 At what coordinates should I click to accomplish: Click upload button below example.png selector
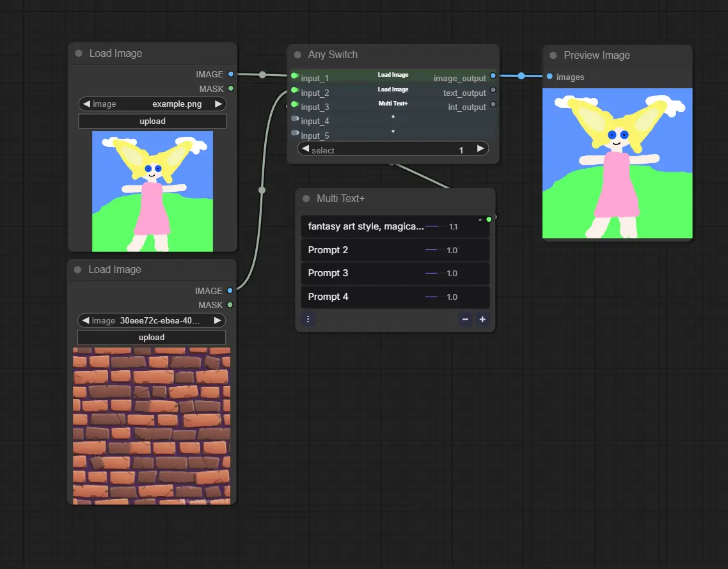coord(152,121)
